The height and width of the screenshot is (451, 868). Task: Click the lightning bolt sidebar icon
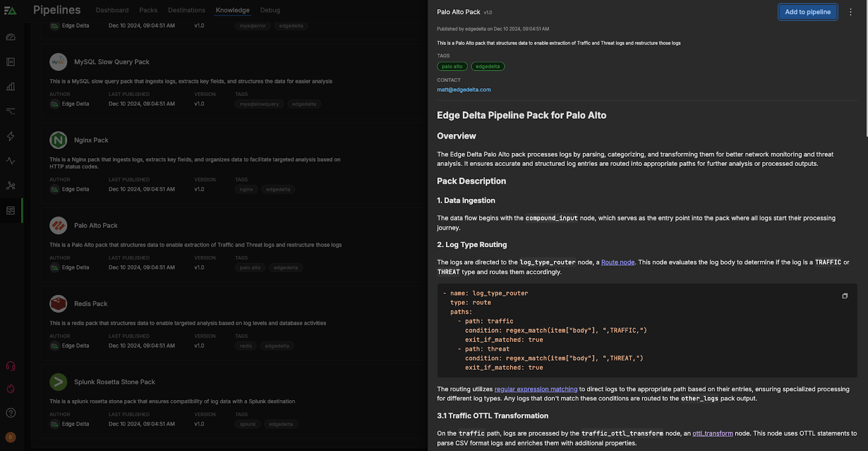click(x=10, y=136)
